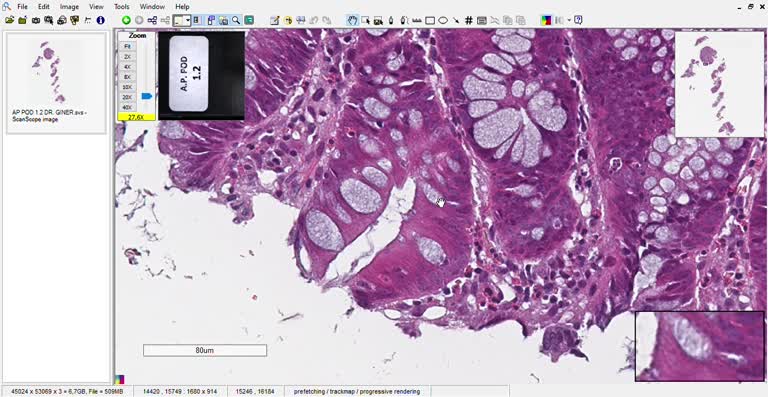Click the green circle navigation icon
Image resolution: width=768 pixels, height=397 pixels.
[x=126, y=20]
